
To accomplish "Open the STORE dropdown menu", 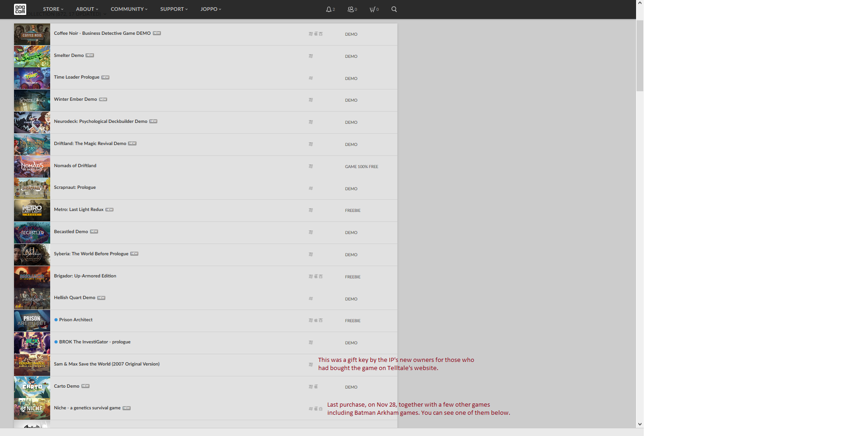I will [x=53, y=9].
